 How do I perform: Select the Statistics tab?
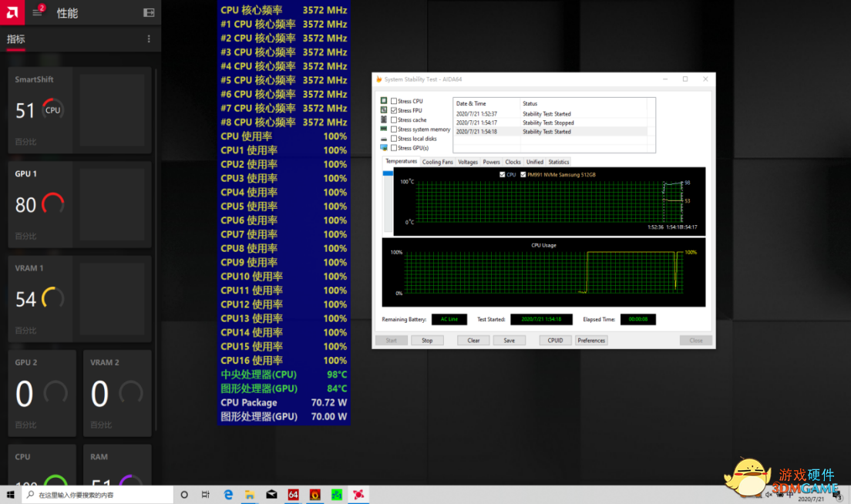[x=558, y=162]
